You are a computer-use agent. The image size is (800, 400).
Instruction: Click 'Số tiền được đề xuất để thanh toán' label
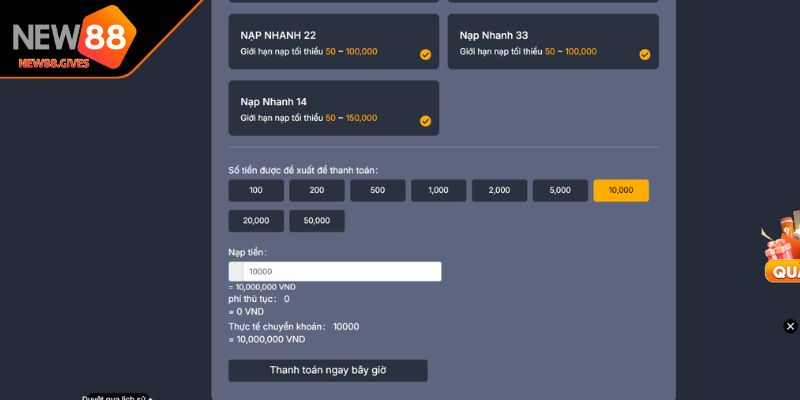[x=303, y=170]
